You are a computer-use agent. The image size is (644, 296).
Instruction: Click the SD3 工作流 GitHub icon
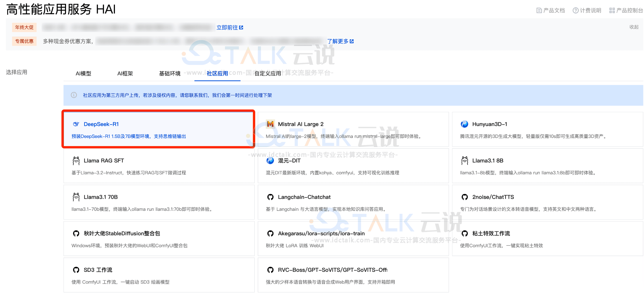76,270
